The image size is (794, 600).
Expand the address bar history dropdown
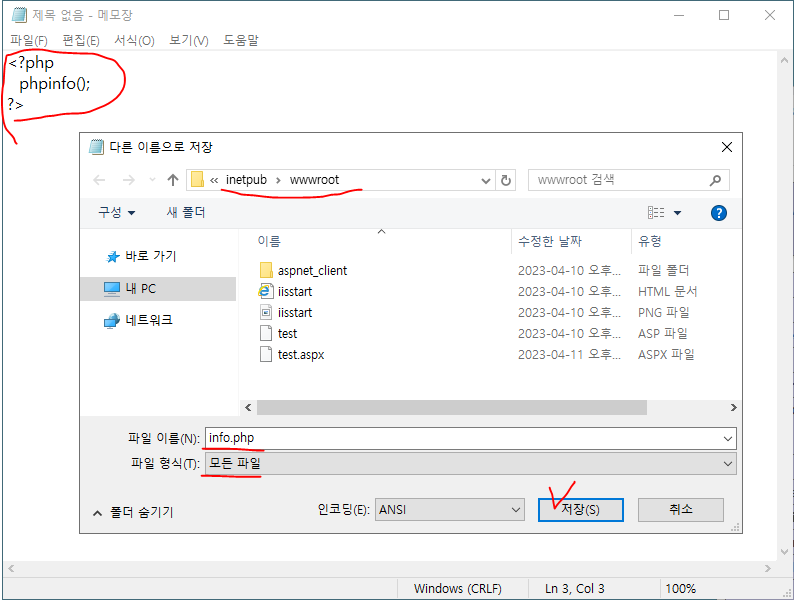click(x=485, y=181)
